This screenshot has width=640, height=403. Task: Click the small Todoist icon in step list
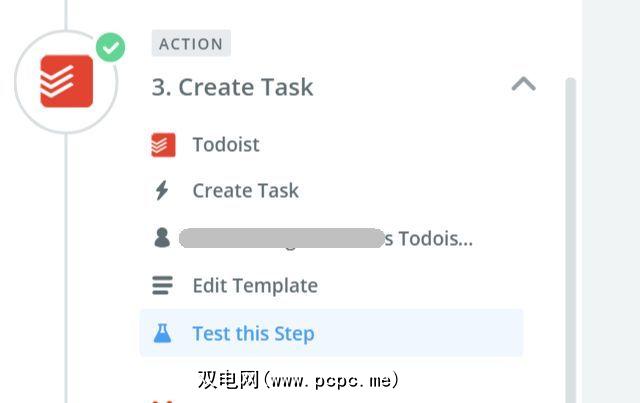click(x=162, y=145)
